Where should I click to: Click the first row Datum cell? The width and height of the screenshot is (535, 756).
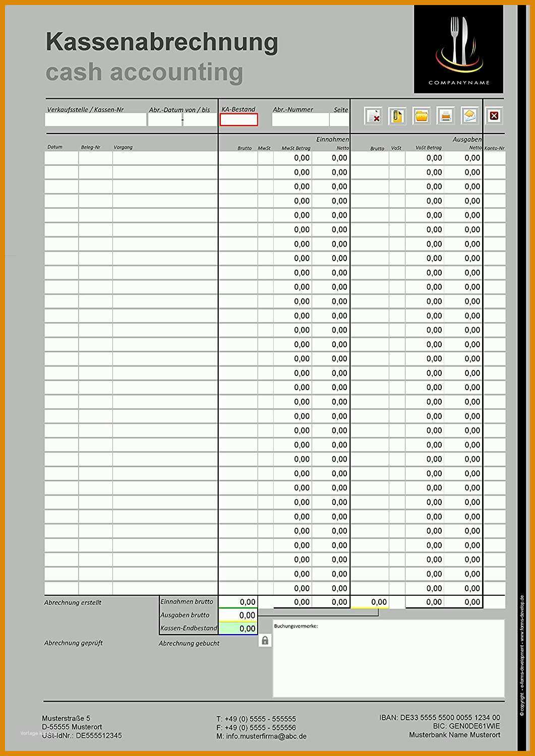coord(62,158)
